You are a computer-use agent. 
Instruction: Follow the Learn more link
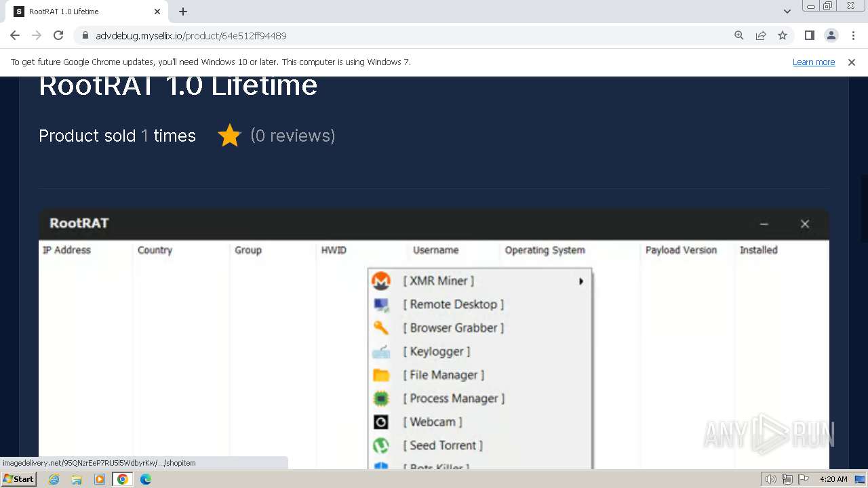click(x=814, y=62)
